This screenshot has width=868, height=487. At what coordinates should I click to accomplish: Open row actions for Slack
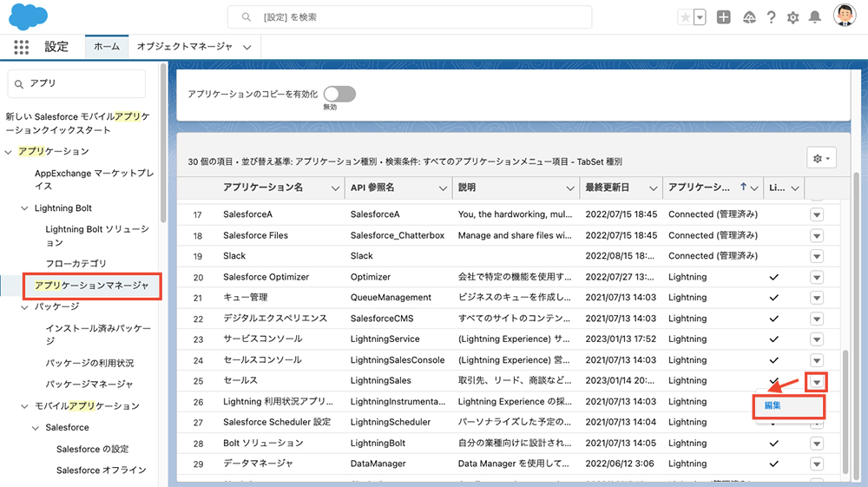817,256
